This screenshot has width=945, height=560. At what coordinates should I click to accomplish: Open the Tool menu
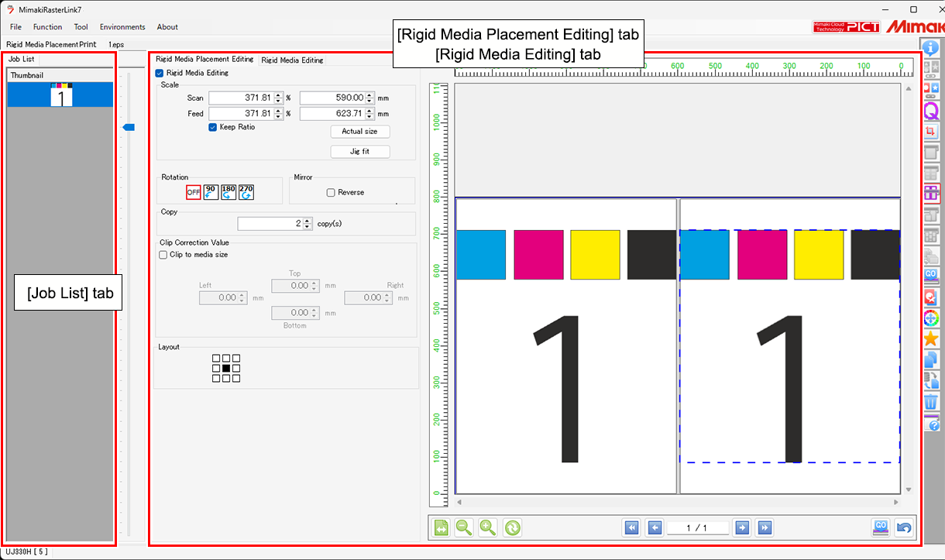click(81, 26)
